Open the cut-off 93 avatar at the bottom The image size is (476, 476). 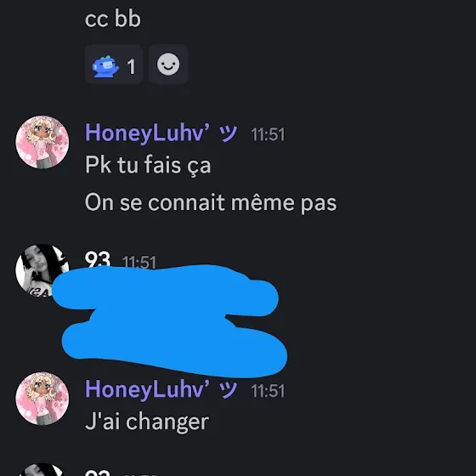tap(42, 469)
